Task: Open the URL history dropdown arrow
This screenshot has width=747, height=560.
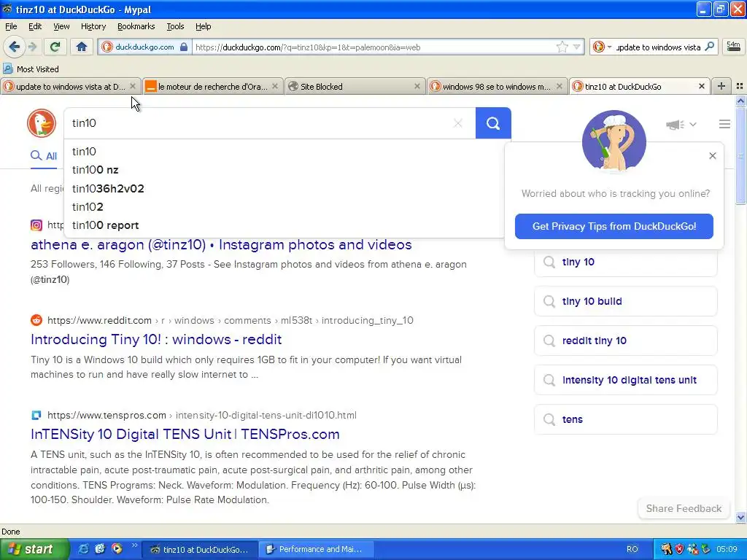Action: coord(576,47)
